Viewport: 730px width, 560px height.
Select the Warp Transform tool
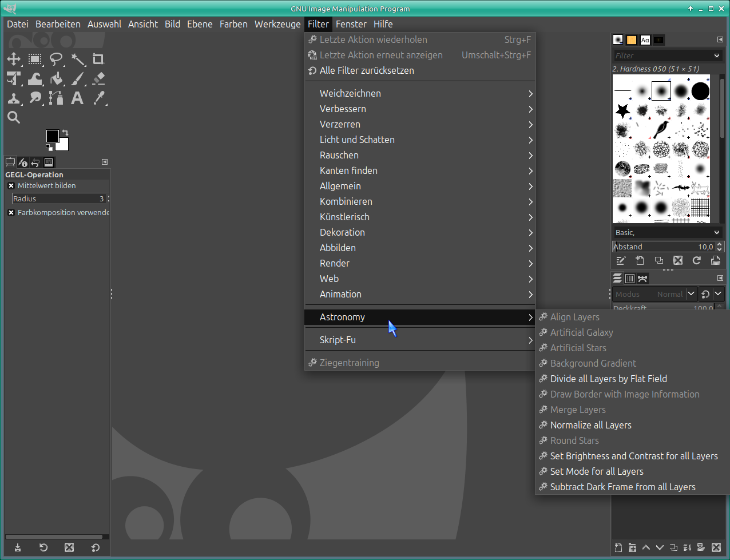(35, 79)
